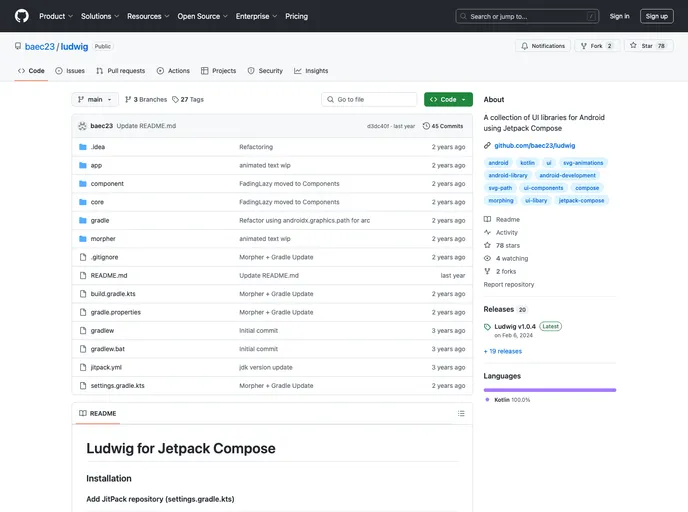688x512 pixels.
Task: Open the settings.gradle.kts file
Action: pyautogui.click(x=118, y=386)
